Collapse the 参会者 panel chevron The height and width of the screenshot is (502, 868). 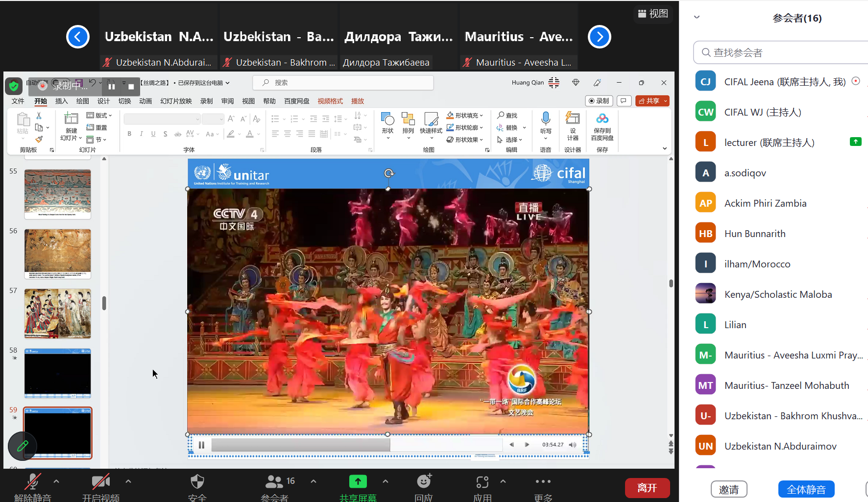coord(697,17)
